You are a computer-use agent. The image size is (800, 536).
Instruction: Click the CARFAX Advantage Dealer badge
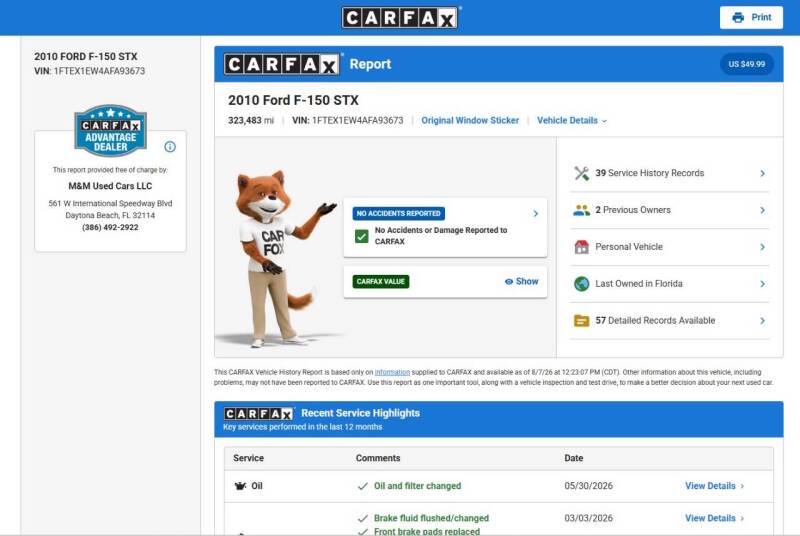point(111,131)
